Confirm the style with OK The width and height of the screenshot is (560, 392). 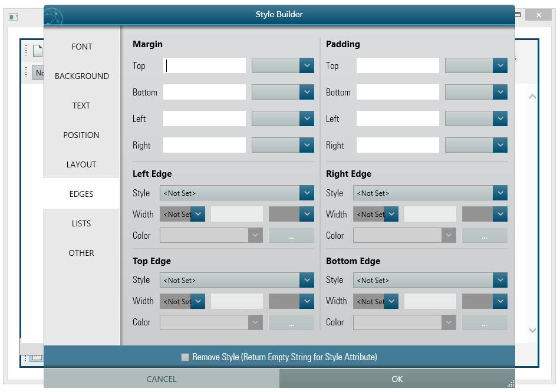[x=397, y=379]
